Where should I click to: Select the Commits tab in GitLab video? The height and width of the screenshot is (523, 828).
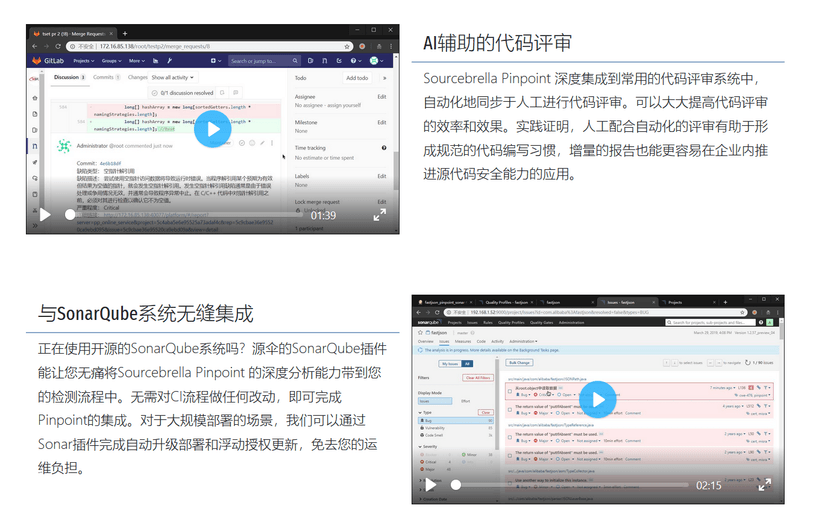107,77
